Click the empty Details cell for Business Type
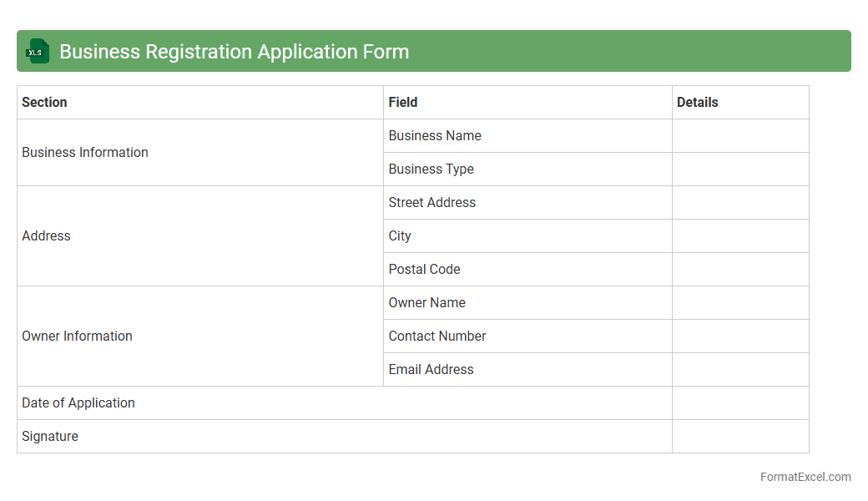Viewport: 868px width, 501px height. tap(740, 169)
